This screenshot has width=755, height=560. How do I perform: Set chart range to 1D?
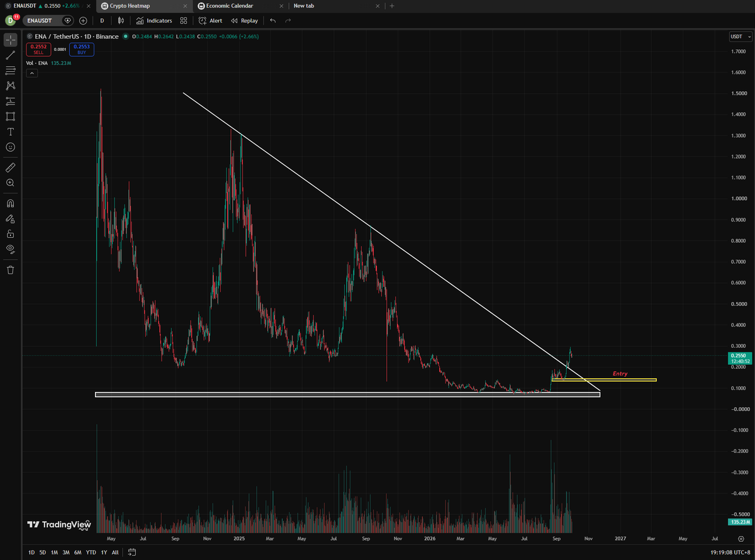coord(31,552)
